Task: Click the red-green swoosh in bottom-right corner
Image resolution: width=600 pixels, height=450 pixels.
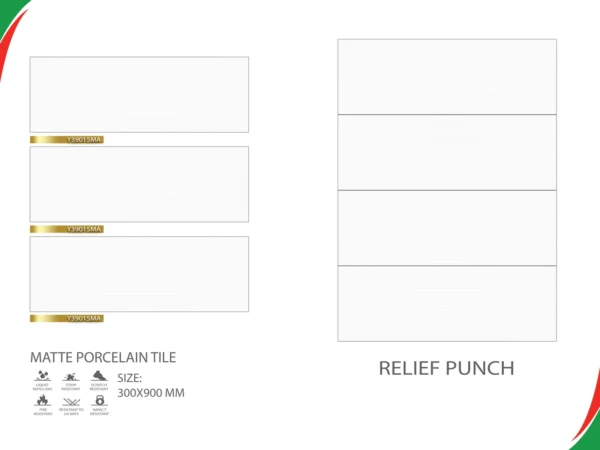Action: tap(587, 413)
